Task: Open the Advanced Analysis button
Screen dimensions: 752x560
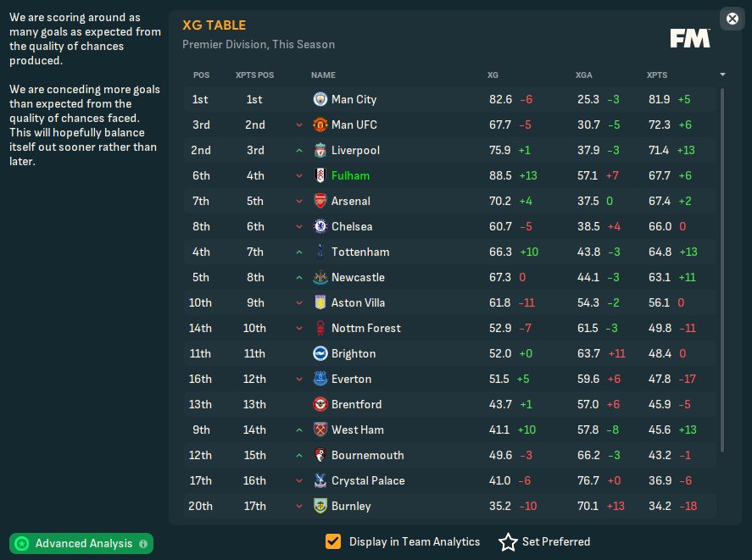Action: pyautogui.click(x=82, y=543)
